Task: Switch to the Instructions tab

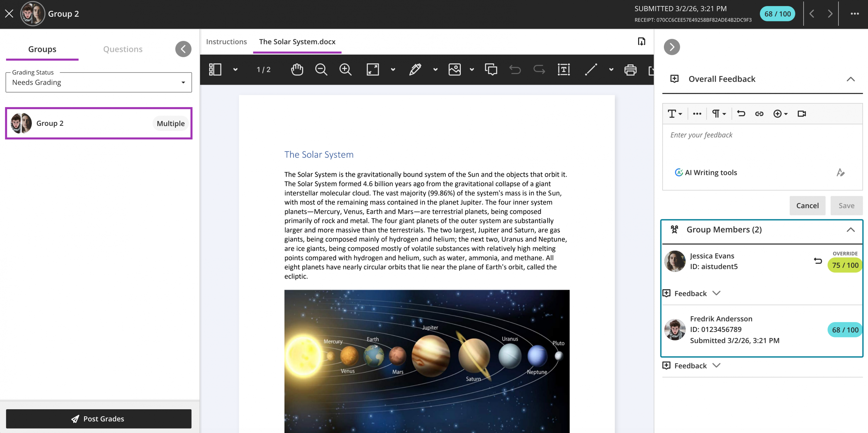Action: point(226,41)
